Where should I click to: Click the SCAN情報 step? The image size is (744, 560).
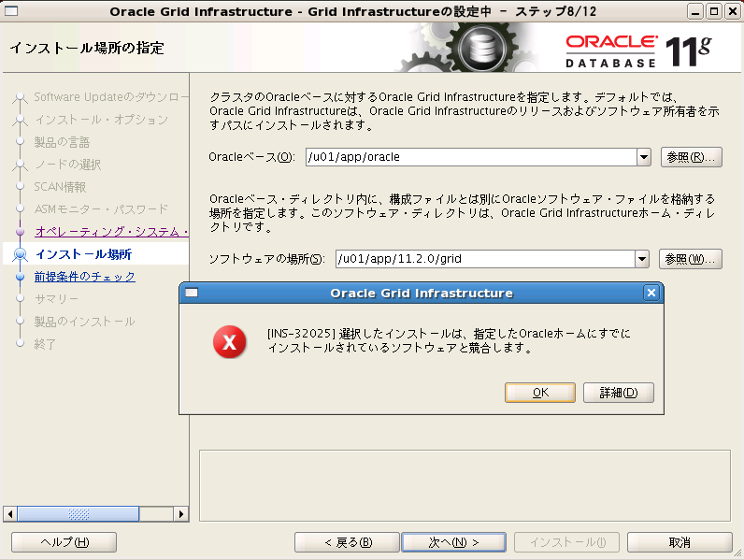point(60,187)
